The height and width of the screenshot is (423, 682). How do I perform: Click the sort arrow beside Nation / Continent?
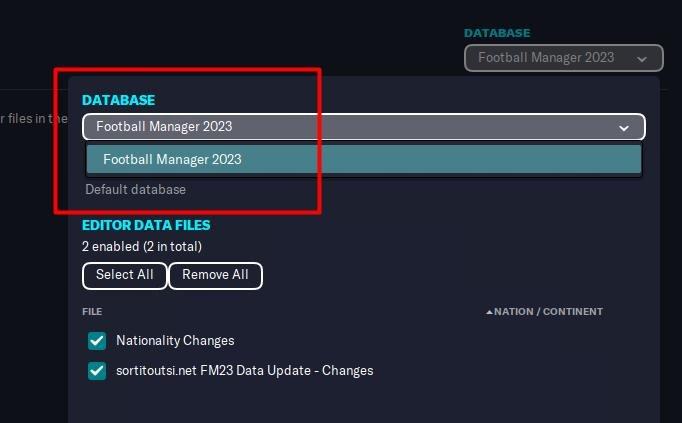489,312
